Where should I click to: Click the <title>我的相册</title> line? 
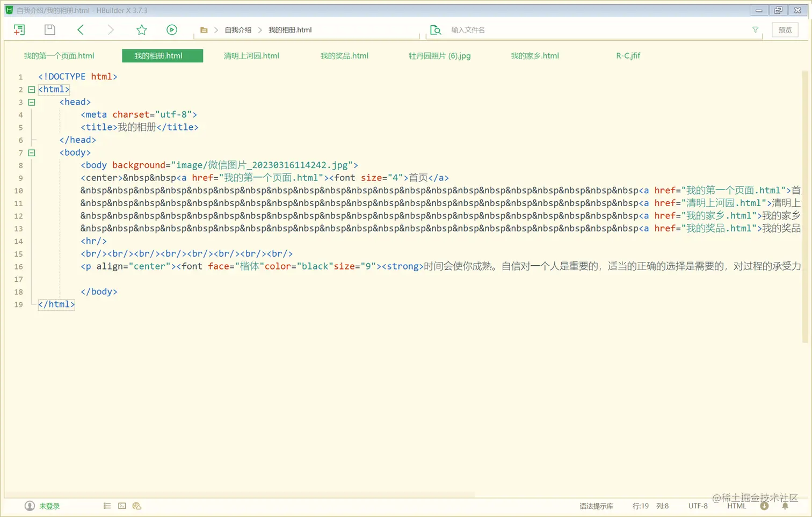coord(140,127)
